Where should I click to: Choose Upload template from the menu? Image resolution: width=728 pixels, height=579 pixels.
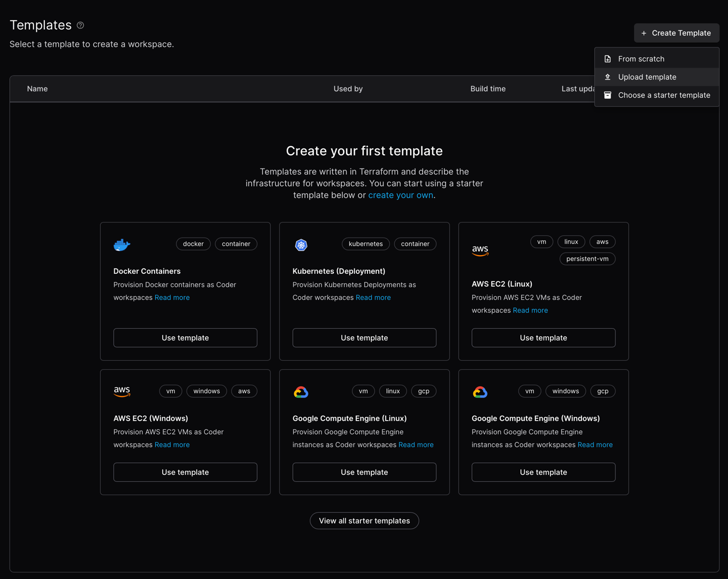tap(647, 77)
